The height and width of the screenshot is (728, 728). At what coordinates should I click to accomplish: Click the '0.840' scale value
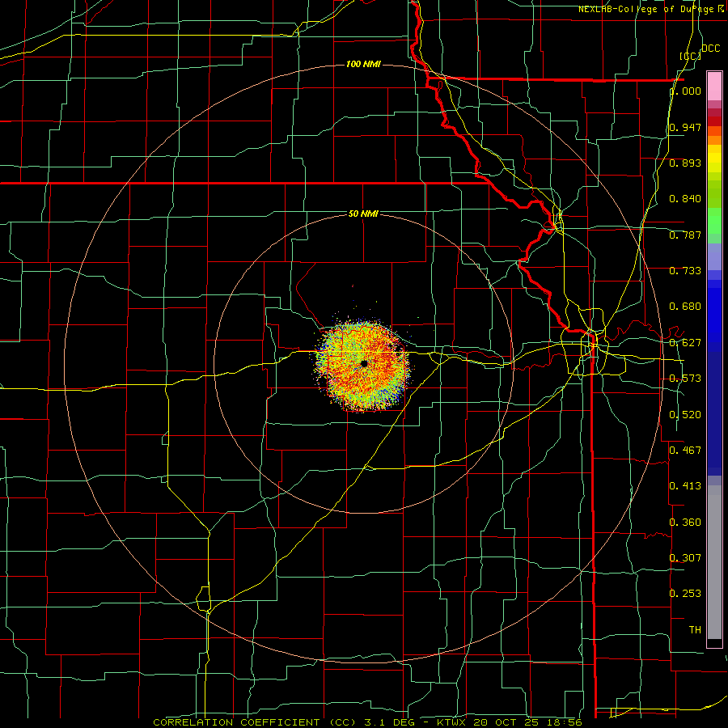click(x=685, y=199)
